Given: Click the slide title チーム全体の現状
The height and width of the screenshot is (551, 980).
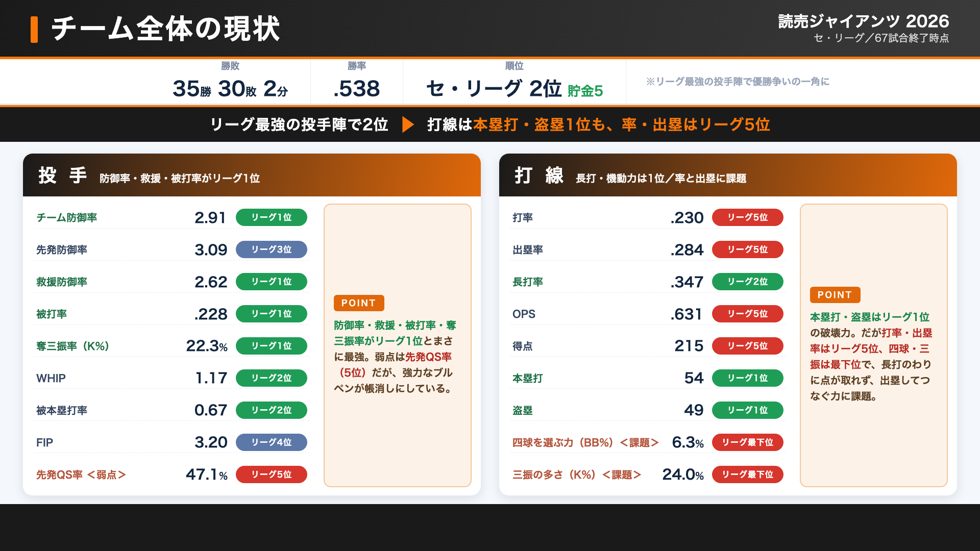Looking at the screenshot, I should (166, 29).
